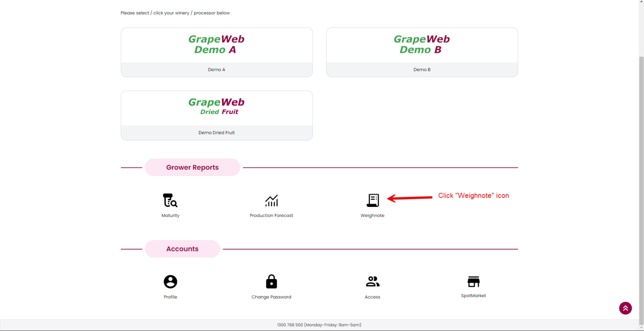This screenshot has height=331, width=644.
Task: Click the "1300 768 500" support phone text
Action: click(x=290, y=325)
